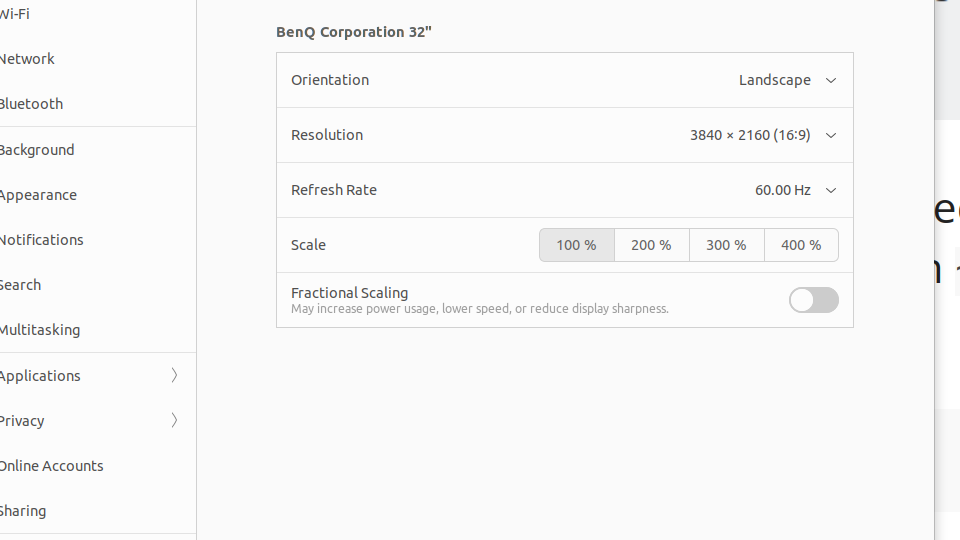The width and height of the screenshot is (960, 540).
Task: Expand the Orientation dropdown arrow
Action: pos(830,80)
